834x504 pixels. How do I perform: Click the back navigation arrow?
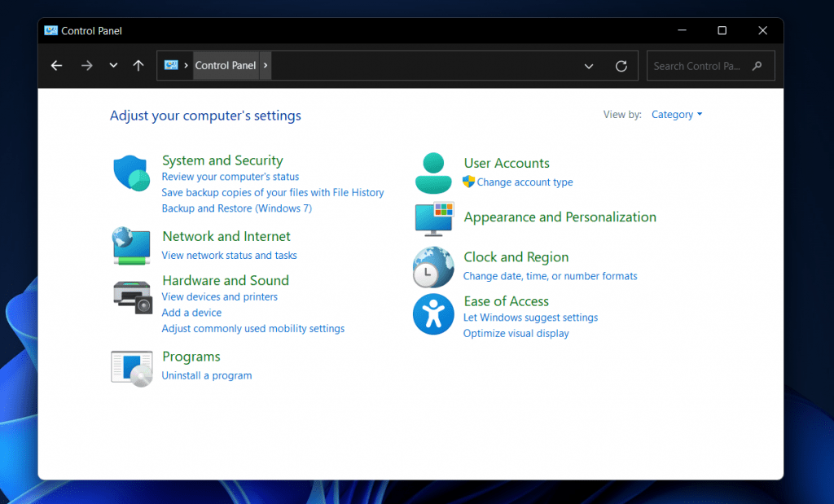pos(56,65)
